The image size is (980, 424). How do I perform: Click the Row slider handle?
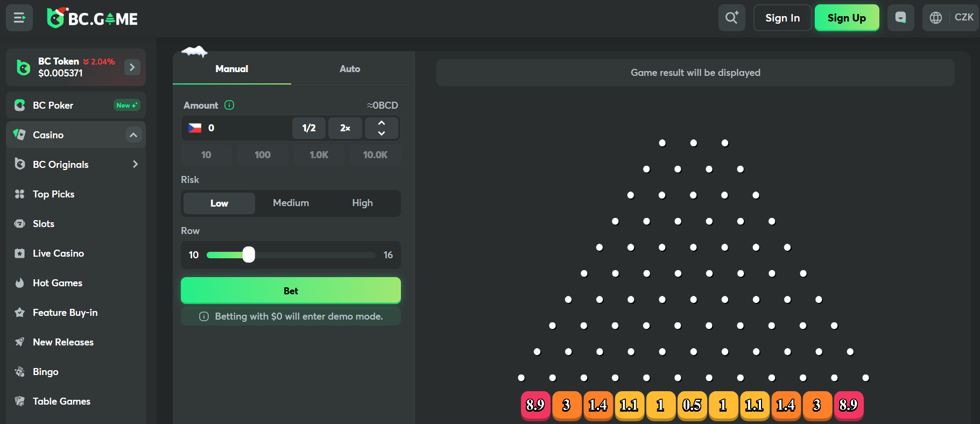pyautogui.click(x=249, y=255)
